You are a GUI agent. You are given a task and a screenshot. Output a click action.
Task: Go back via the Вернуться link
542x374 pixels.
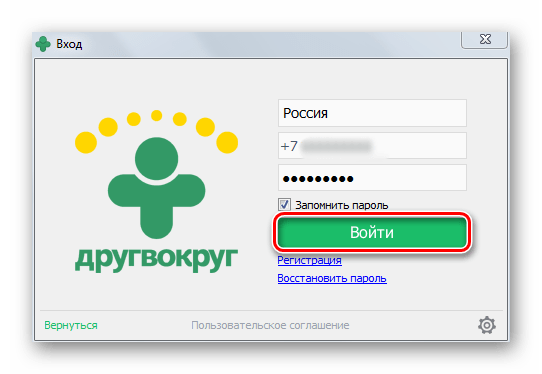pyautogui.click(x=71, y=325)
